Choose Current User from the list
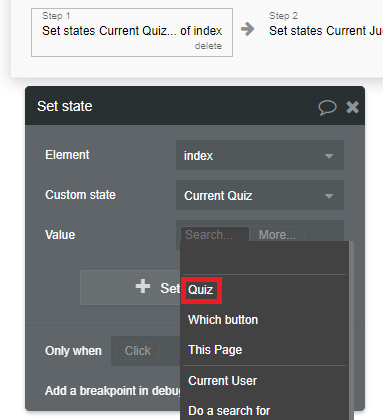 point(222,381)
